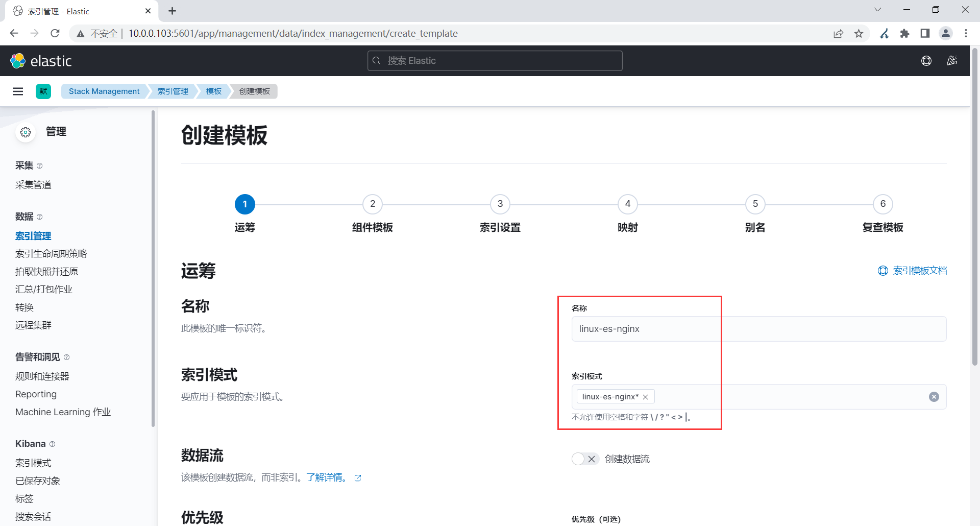Image resolution: width=980 pixels, height=526 pixels.
Task: Open 远程集群 in sidebar
Action: coord(33,325)
